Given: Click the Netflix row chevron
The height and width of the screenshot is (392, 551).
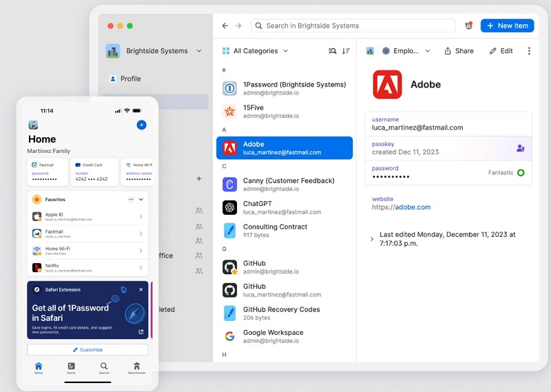Looking at the screenshot, I should point(141,267).
